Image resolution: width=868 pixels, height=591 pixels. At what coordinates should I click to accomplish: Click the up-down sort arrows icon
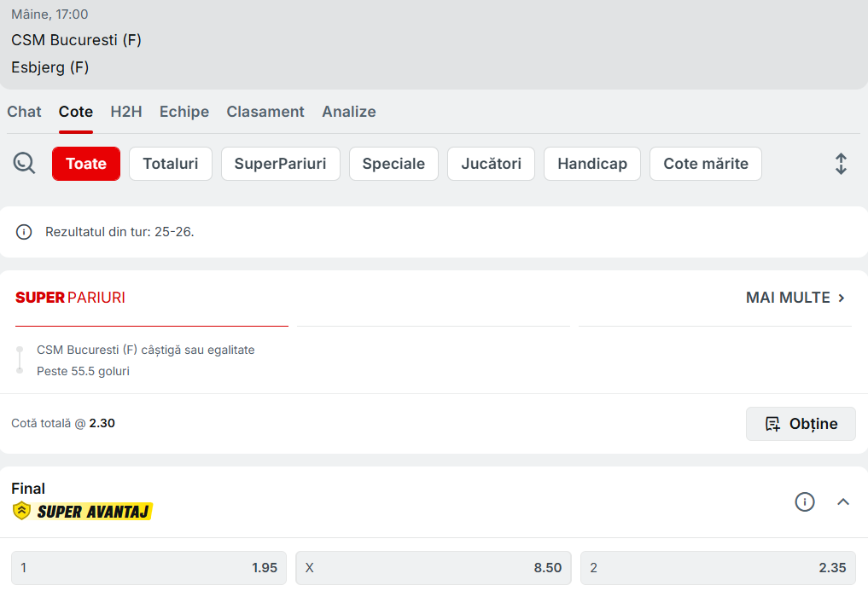[x=841, y=164]
